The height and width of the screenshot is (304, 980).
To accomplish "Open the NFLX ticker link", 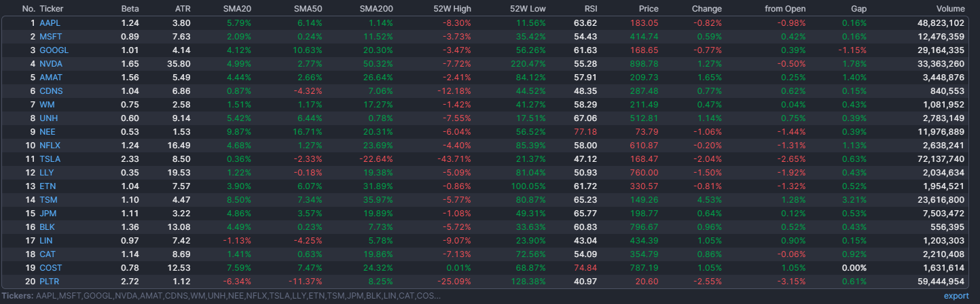I will 50,146.
